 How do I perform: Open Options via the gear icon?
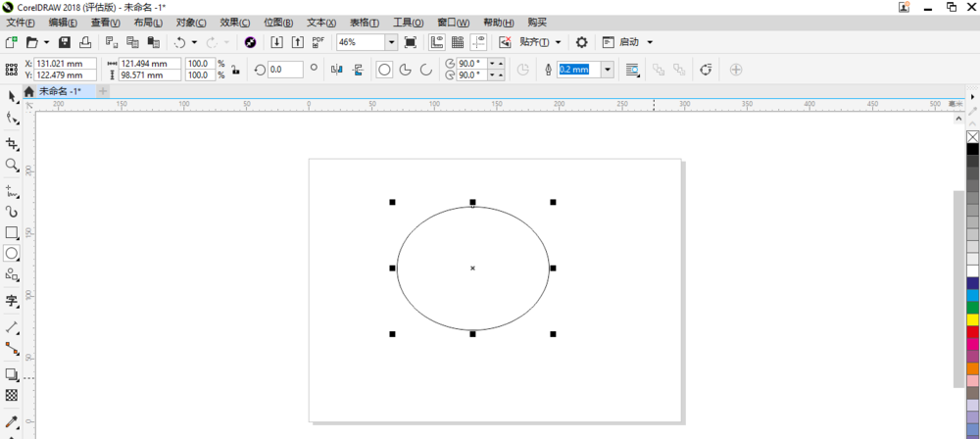tap(582, 42)
